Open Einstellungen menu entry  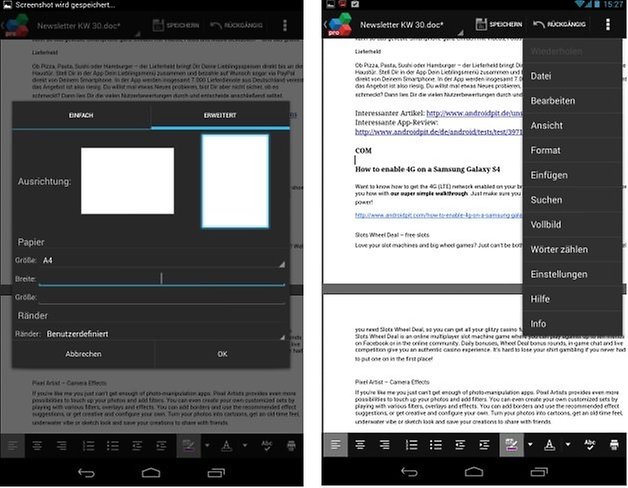tap(573, 274)
